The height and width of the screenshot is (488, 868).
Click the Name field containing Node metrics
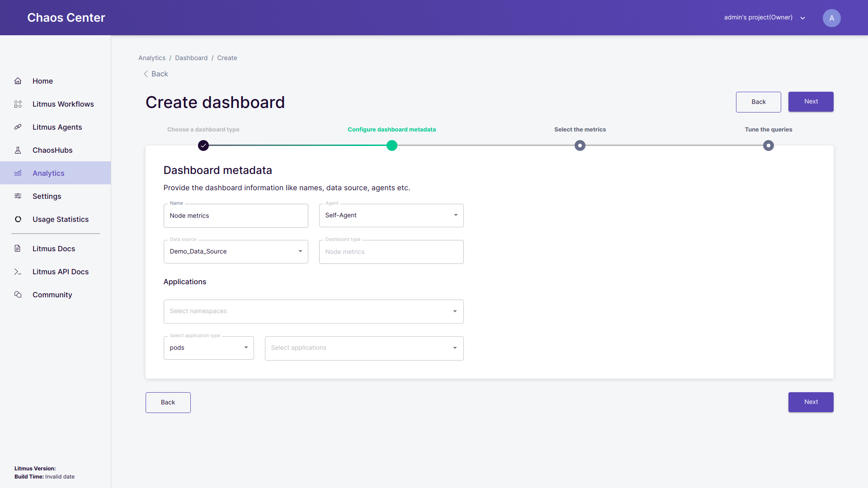[236, 216]
